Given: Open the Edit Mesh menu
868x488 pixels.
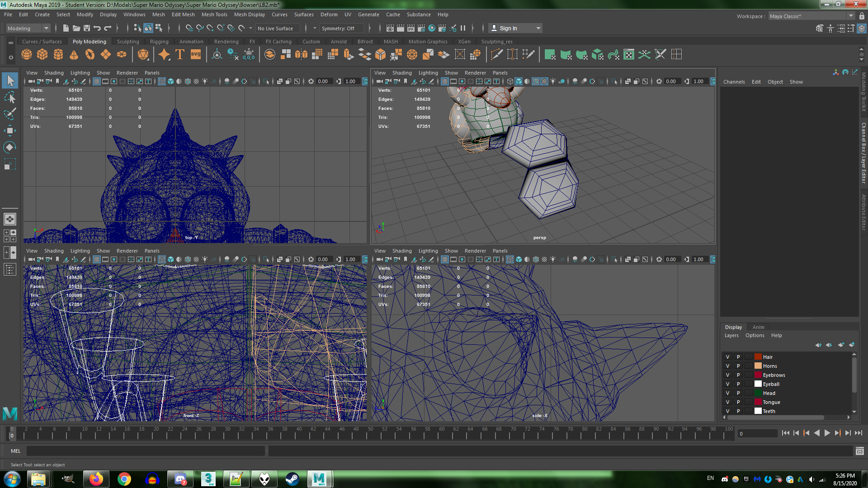Looking at the screenshot, I should 183,14.
